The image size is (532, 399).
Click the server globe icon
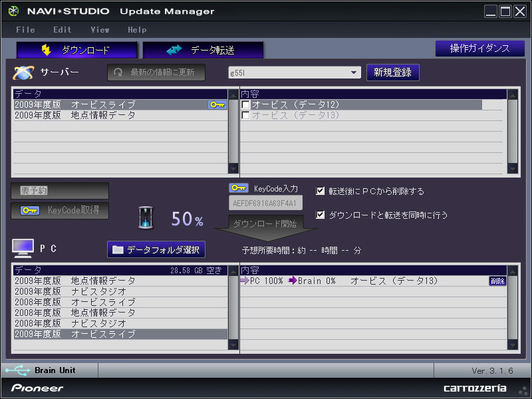pos(23,72)
